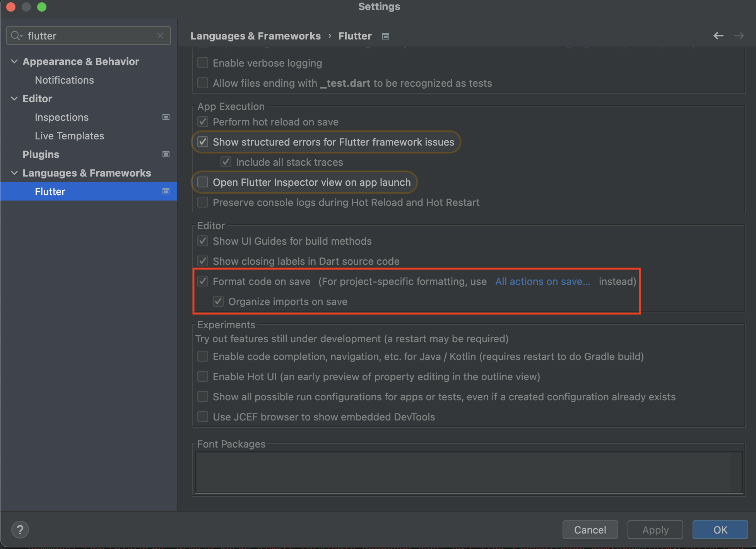Uncheck Format code on save
Screen dimensions: 756x549
point(203,281)
